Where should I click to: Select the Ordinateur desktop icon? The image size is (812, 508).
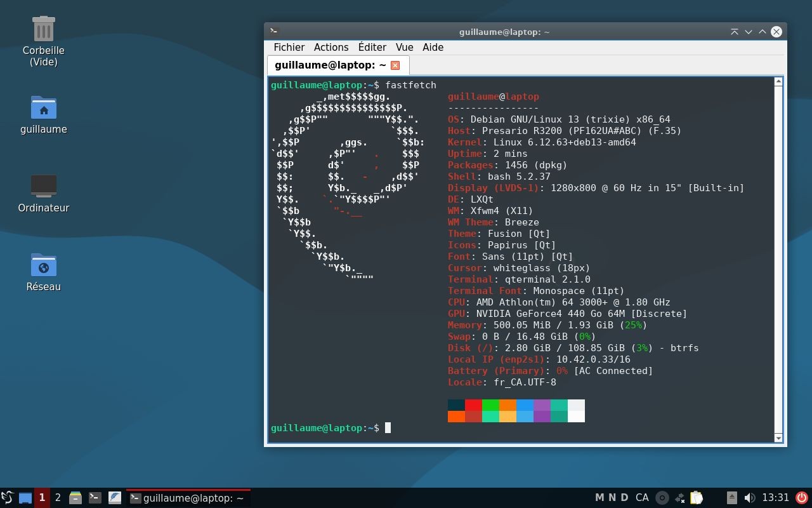point(44,187)
